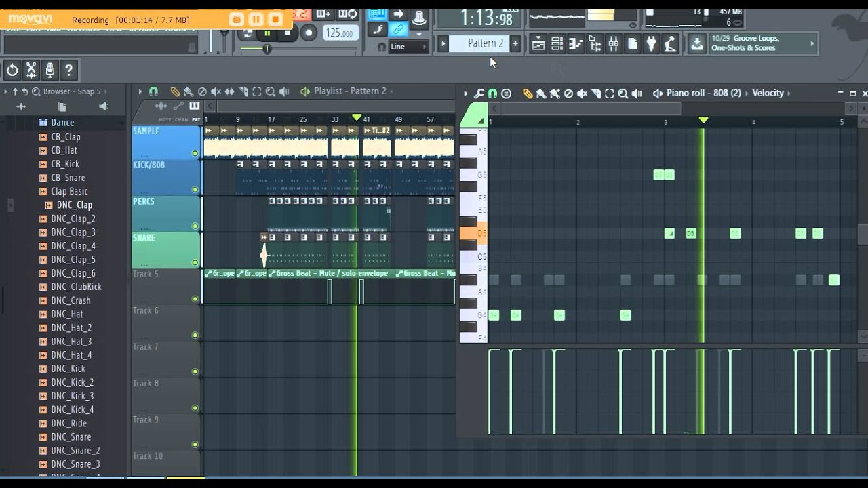Viewport: 868px width, 488px height.
Task: Open the Playlist window from toolbar
Action: click(538, 45)
